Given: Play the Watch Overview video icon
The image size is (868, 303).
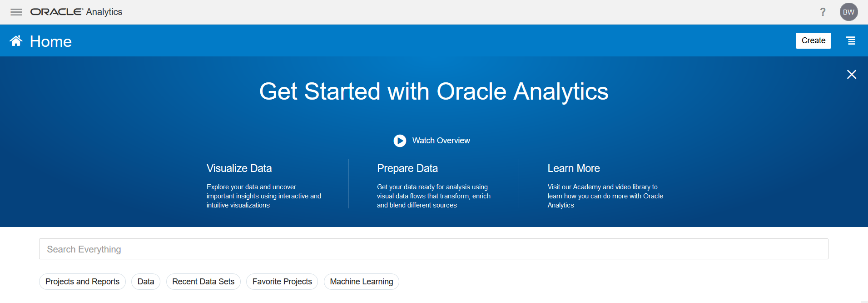Looking at the screenshot, I should coord(400,141).
